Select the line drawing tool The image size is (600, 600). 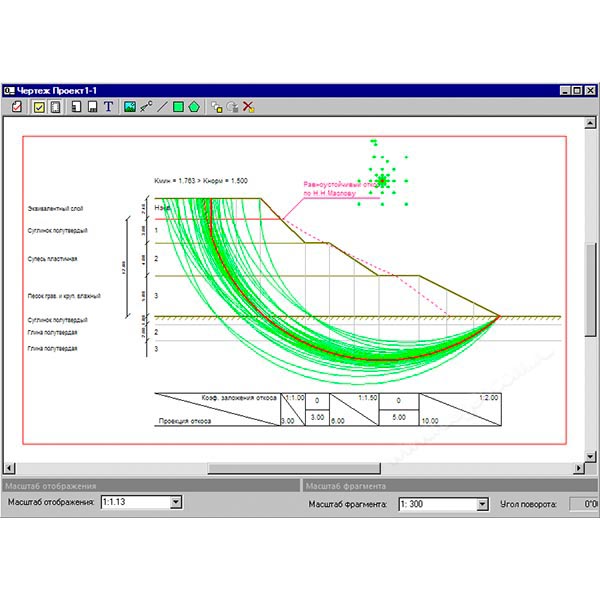[x=162, y=107]
